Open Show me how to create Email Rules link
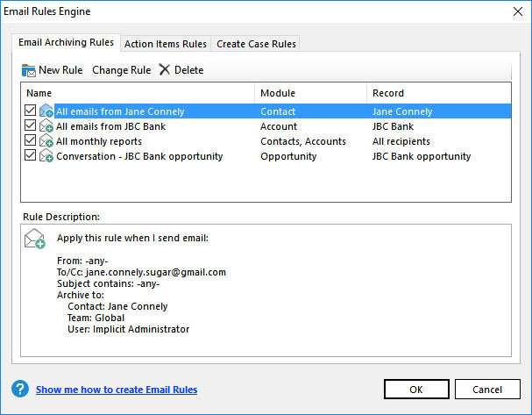Viewport: 532px width, 415px height. [x=116, y=390]
